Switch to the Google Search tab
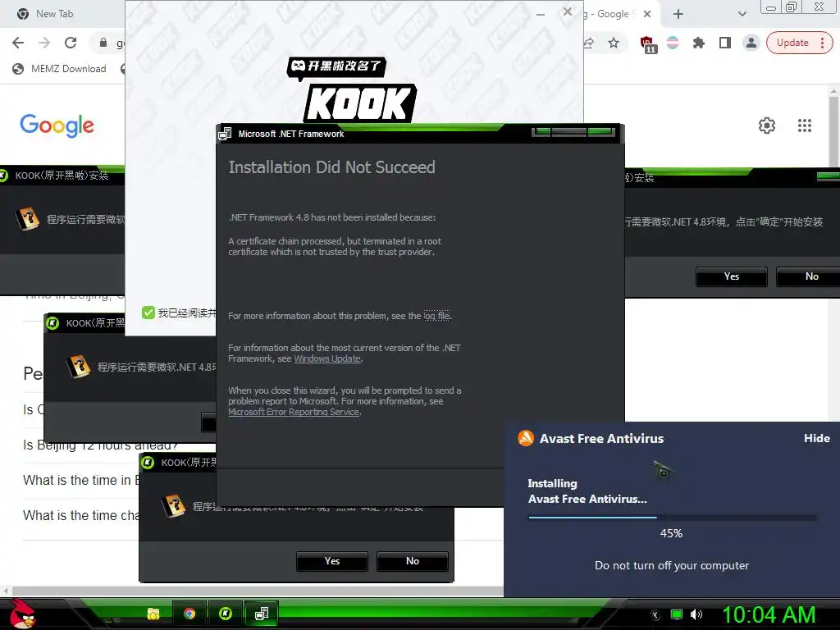Image resolution: width=840 pixels, height=630 pixels. tap(613, 14)
